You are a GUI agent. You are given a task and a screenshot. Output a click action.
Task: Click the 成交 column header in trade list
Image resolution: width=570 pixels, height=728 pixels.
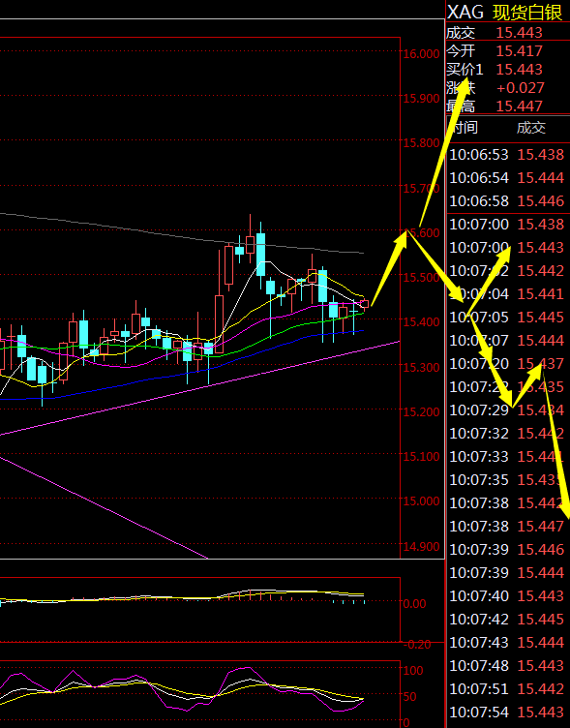(x=531, y=128)
